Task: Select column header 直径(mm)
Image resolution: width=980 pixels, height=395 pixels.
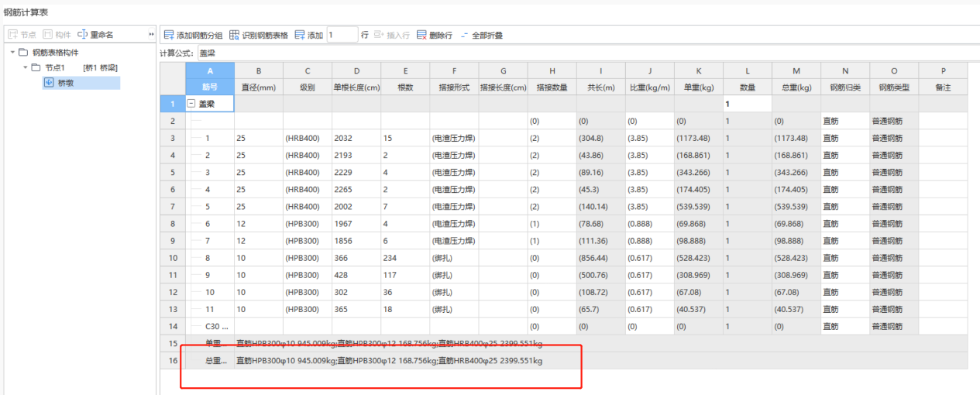Action: click(x=258, y=88)
